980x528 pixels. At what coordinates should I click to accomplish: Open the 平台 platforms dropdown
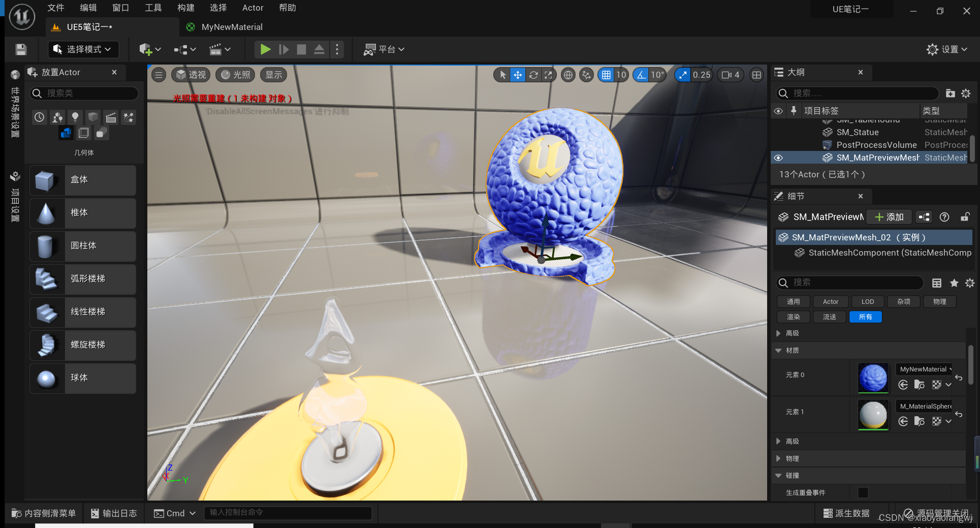(x=384, y=49)
